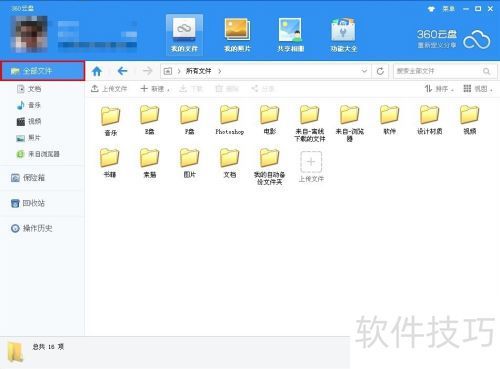Select the Photoshop folder
The image size is (500, 369).
tap(230, 120)
